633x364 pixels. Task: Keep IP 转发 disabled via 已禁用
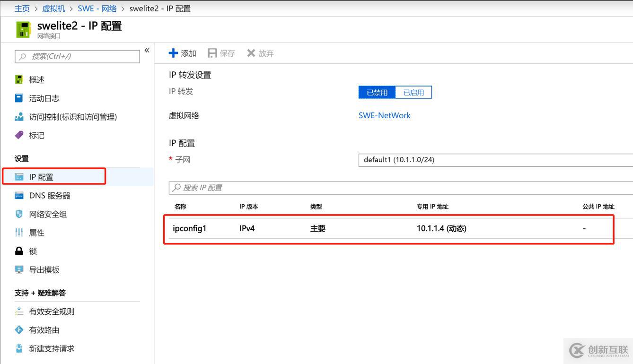pyautogui.click(x=376, y=92)
